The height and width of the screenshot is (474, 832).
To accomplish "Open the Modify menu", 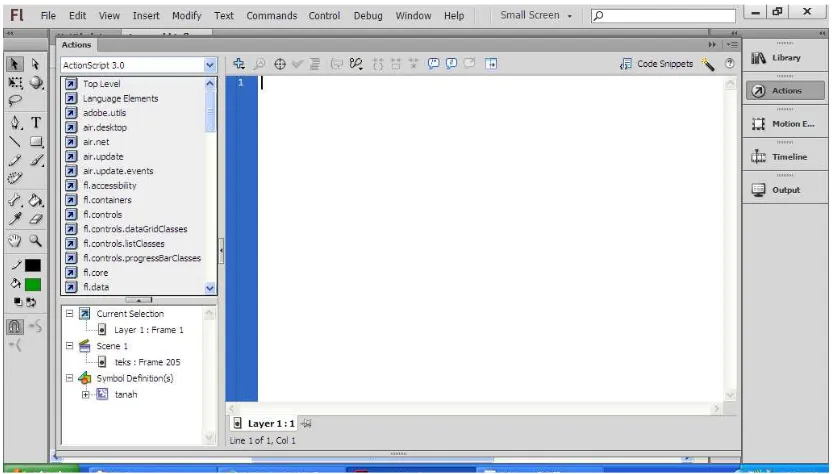I will 187,15.
